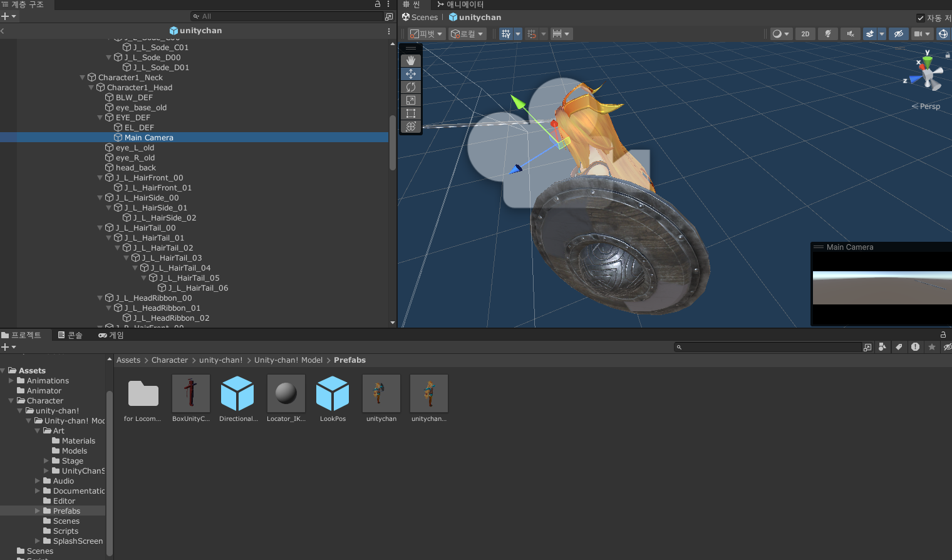
Task: Open hierarchy create plus dropdown
Action: click(x=8, y=16)
